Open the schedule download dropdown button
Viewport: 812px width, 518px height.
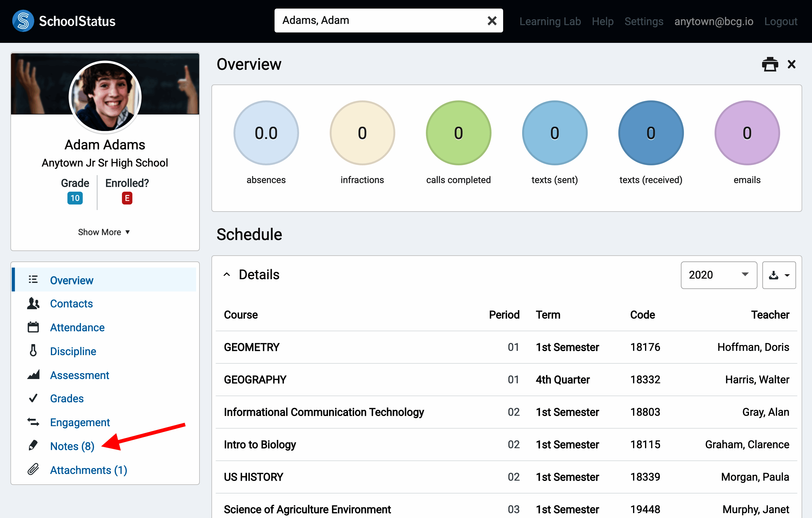(779, 275)
